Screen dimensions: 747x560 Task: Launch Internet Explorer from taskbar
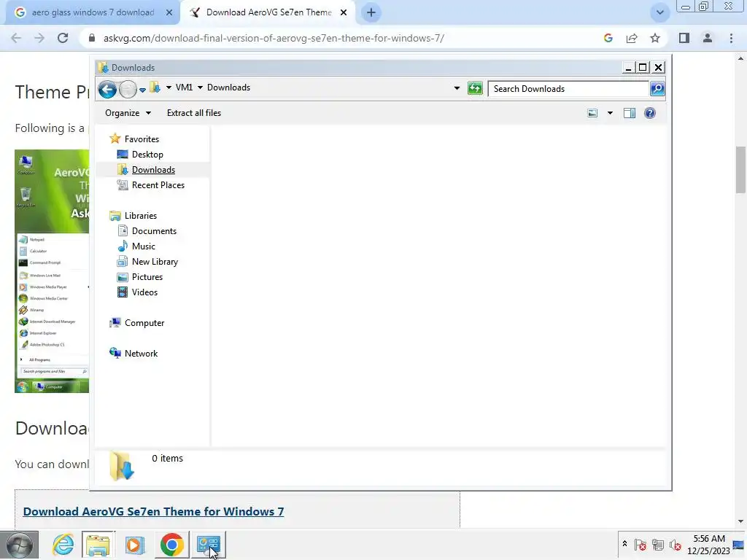pos(63,545)
